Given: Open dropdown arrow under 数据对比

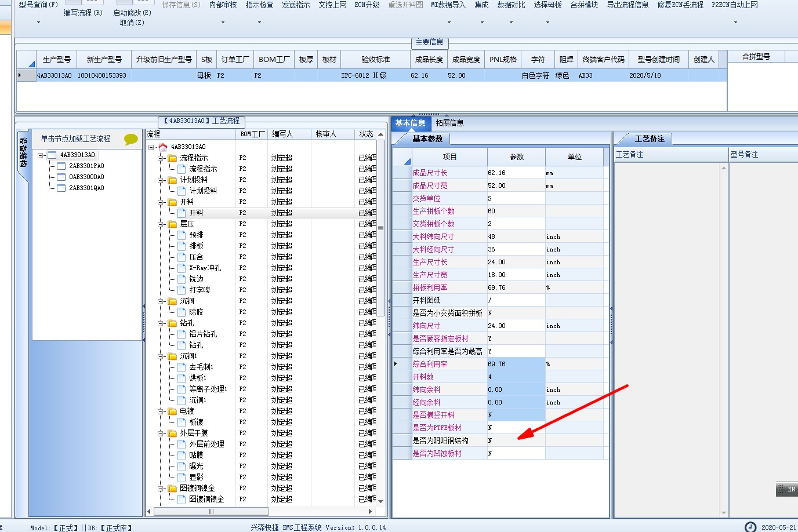Looking at the screenshot, I should [511, 23].
